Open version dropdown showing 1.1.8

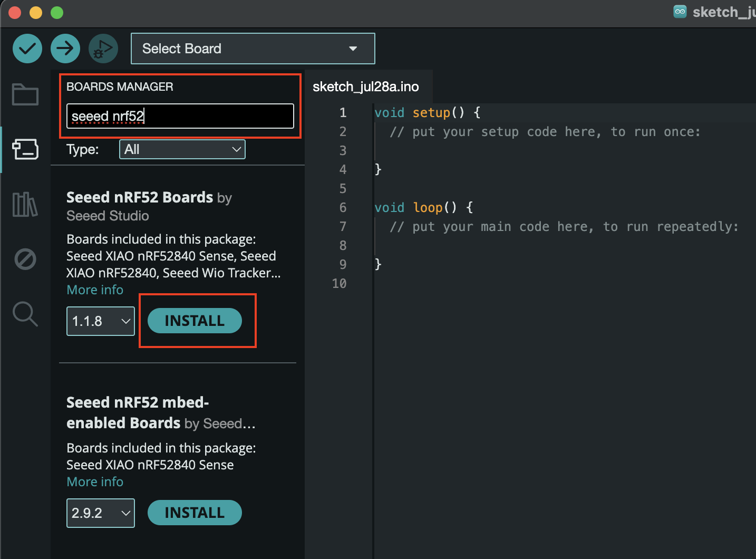[x=101, y=321]
